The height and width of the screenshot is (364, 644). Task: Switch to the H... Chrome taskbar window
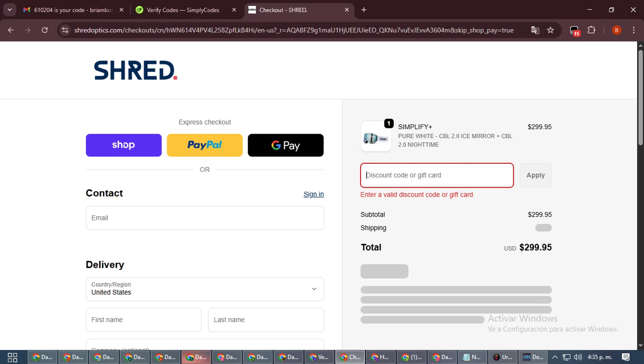tap(380, 357)
